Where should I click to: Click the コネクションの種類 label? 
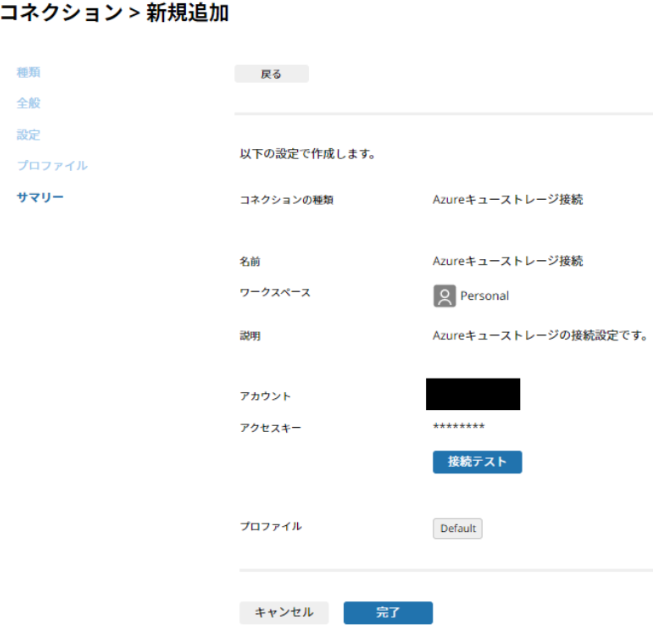pyautogui.click(x=287, y=200)
